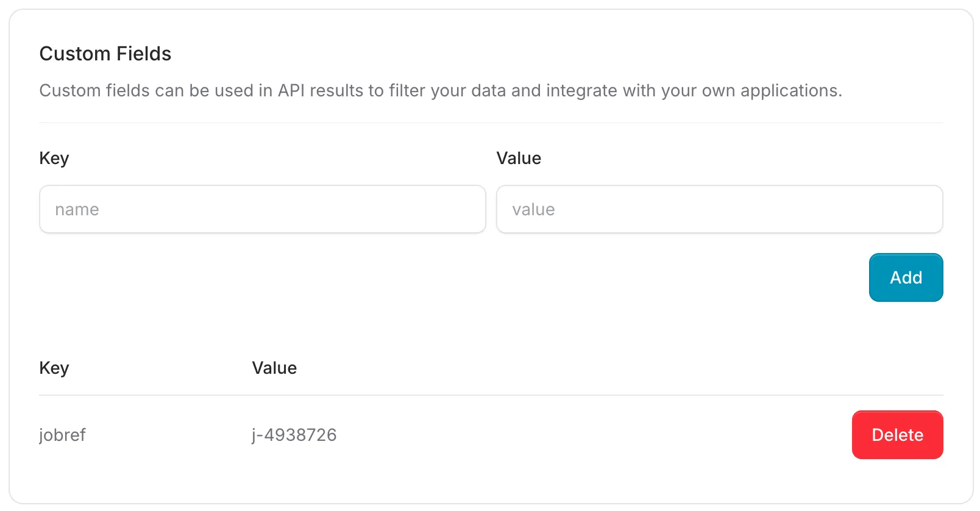Focus the name placeholder box

tap(262, 209)
